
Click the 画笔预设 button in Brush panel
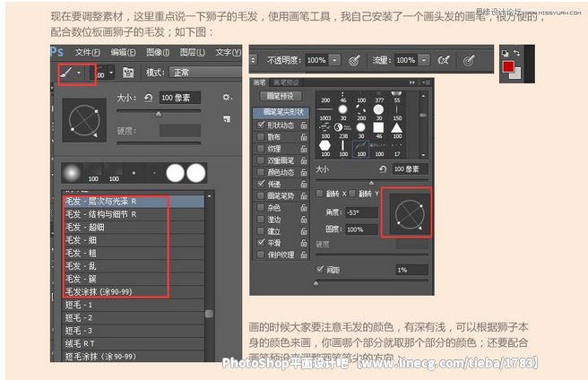(281, 96)
